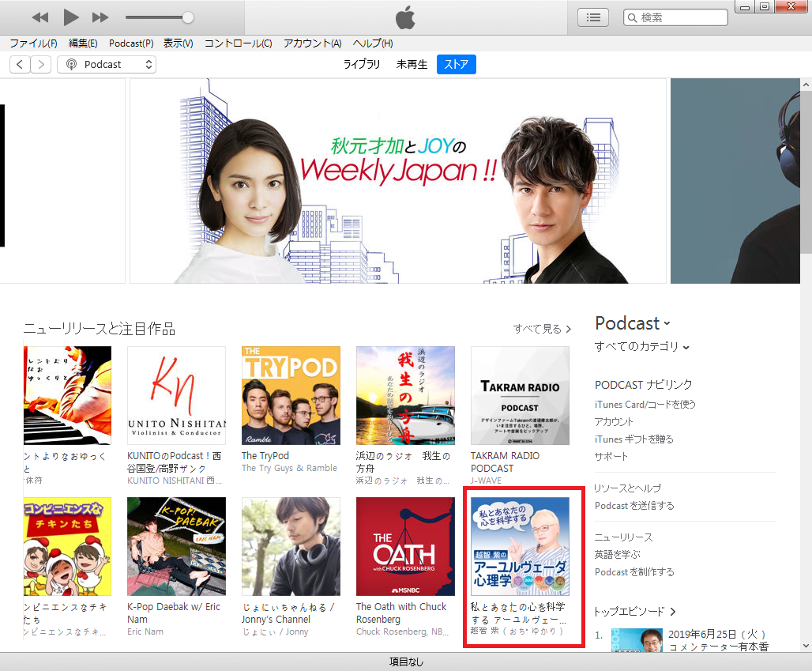This screenshot has width=812, height=671.
Task: Click Eric Nam author link
Action: 145,631
